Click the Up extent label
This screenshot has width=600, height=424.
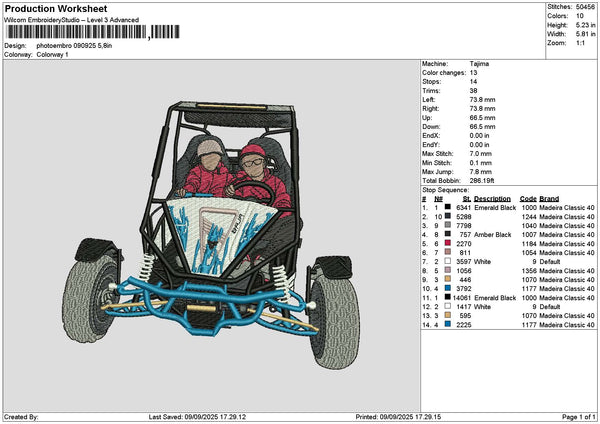tap(427, 117)
